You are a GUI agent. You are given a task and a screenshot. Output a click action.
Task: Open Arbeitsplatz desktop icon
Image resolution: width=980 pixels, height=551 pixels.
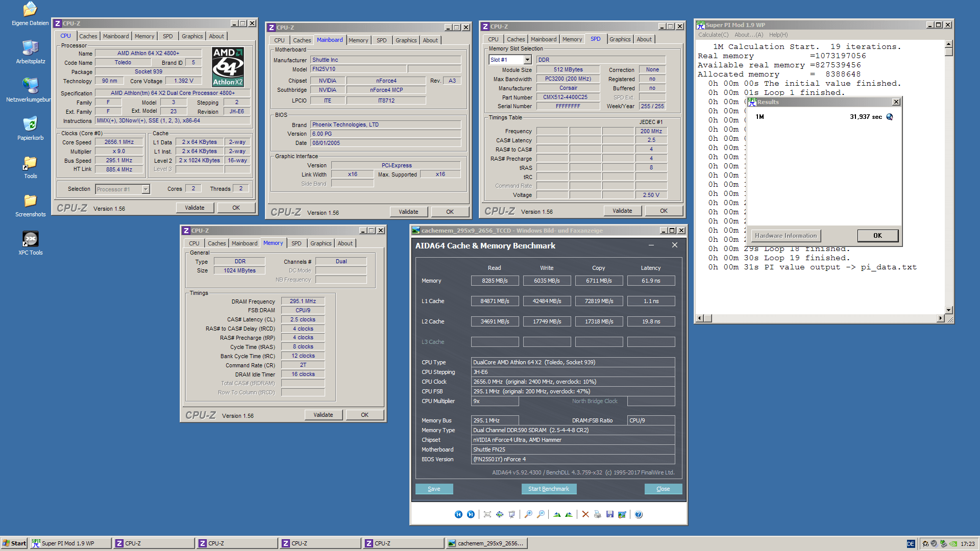coord(30,52)
